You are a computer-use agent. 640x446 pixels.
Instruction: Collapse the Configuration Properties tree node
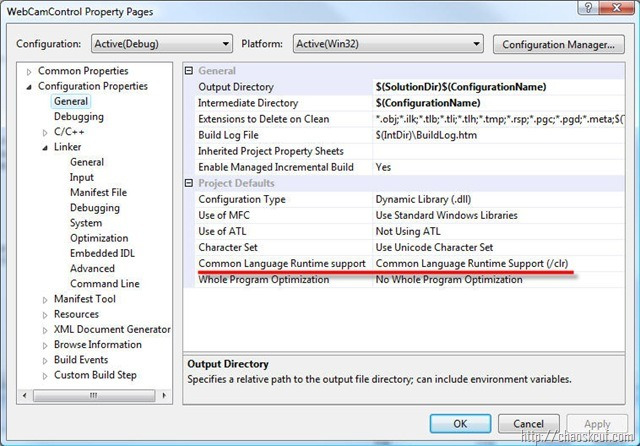point(29,87)
